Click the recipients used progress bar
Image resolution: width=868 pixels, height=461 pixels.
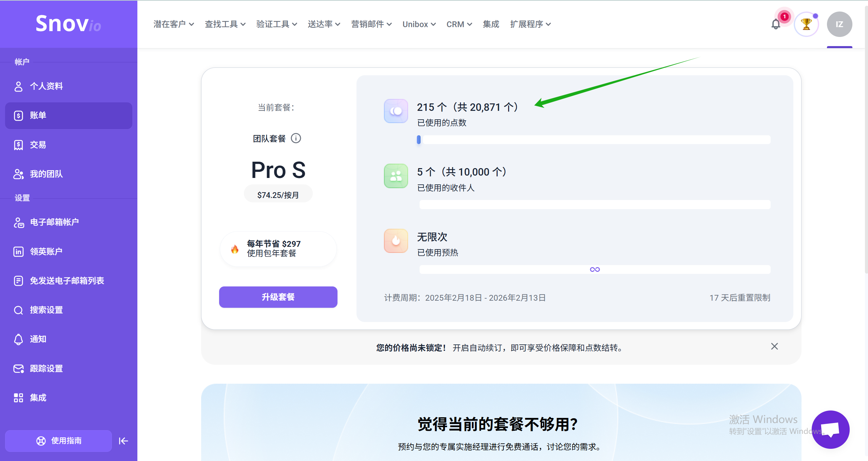(595, 204)
